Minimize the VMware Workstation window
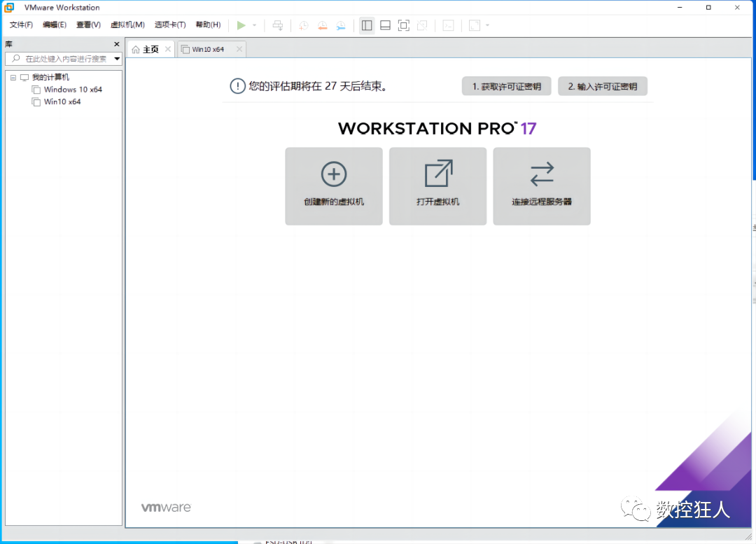This screenshot has height=544, width=756. [680, 7]
